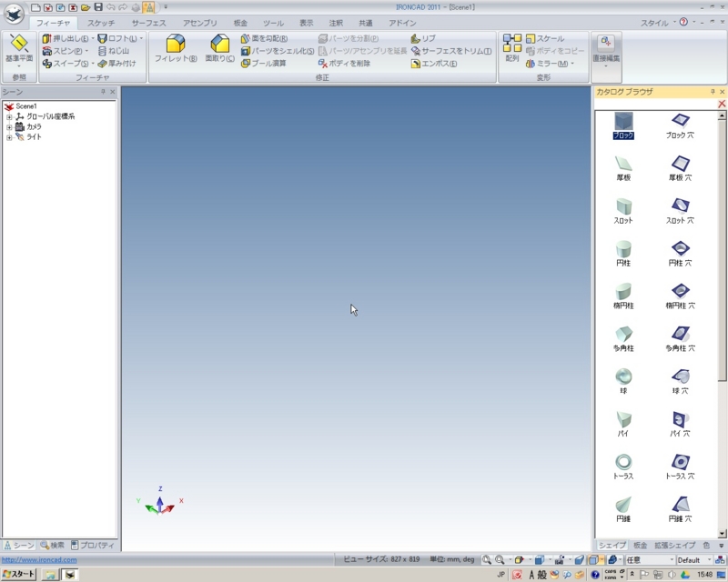Activate the パーツをシェル化 shell tool
This screenshot has width=728, height=582.
278,52
